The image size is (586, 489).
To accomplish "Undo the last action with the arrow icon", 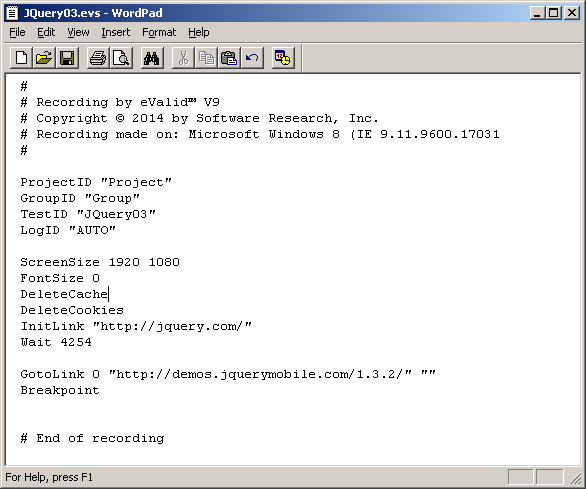I will pos(252,58).
